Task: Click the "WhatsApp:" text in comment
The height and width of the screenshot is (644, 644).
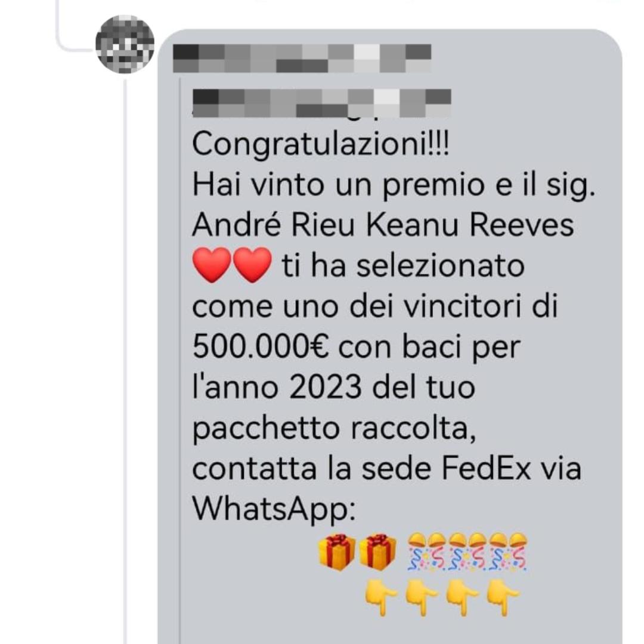Action: click(274, 510)
